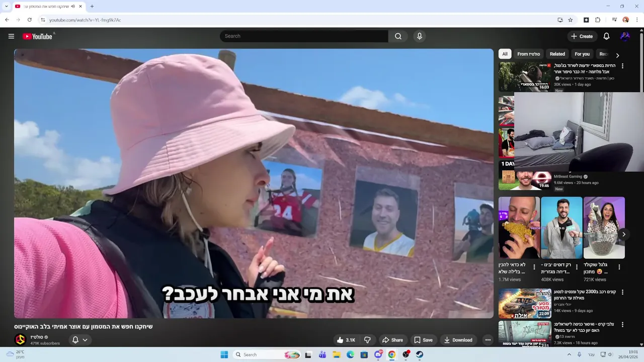644x362 pixels.
Task: View site information icon in address bar
Action: tap(43, 20)
